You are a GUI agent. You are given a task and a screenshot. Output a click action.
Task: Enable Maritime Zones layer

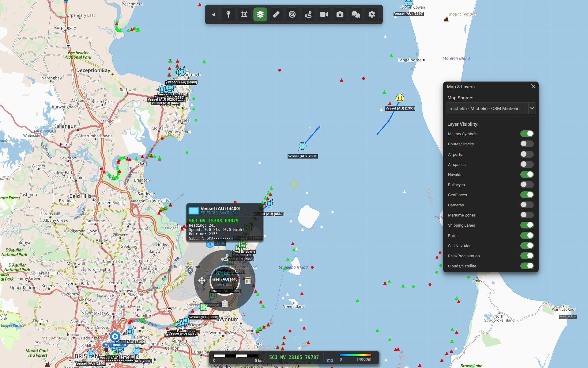(527, 215)
